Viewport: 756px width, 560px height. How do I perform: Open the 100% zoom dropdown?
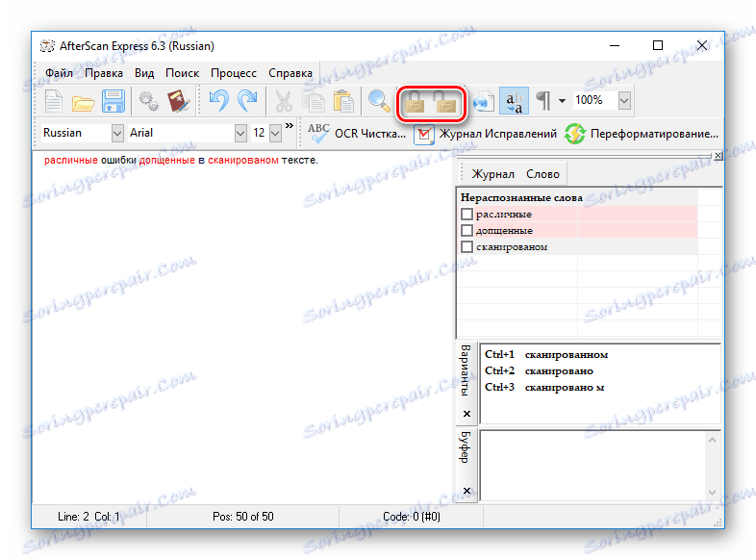(624, 100)
